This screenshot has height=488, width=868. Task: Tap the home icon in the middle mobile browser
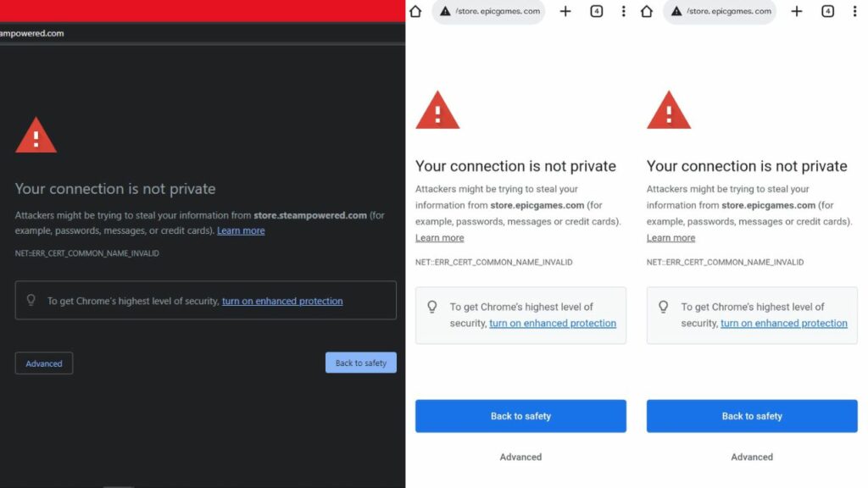(415, 11)
